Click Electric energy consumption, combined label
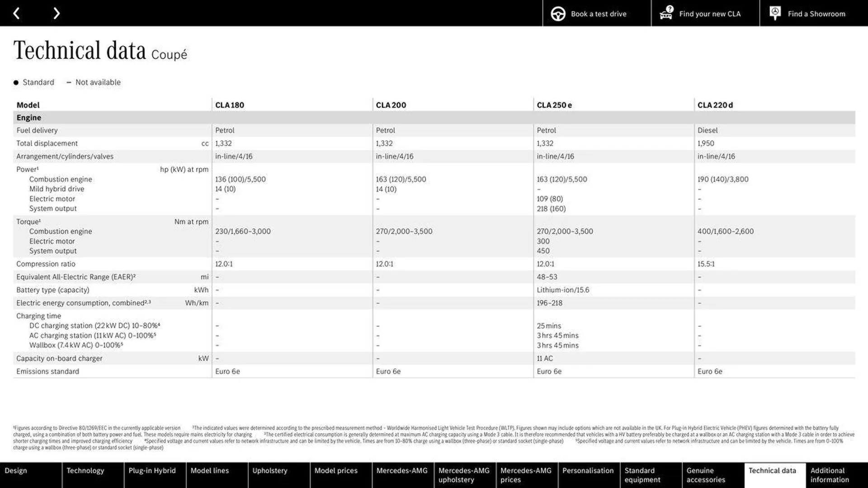The width and height of the screenshot is (868, 488). point(84,303)
